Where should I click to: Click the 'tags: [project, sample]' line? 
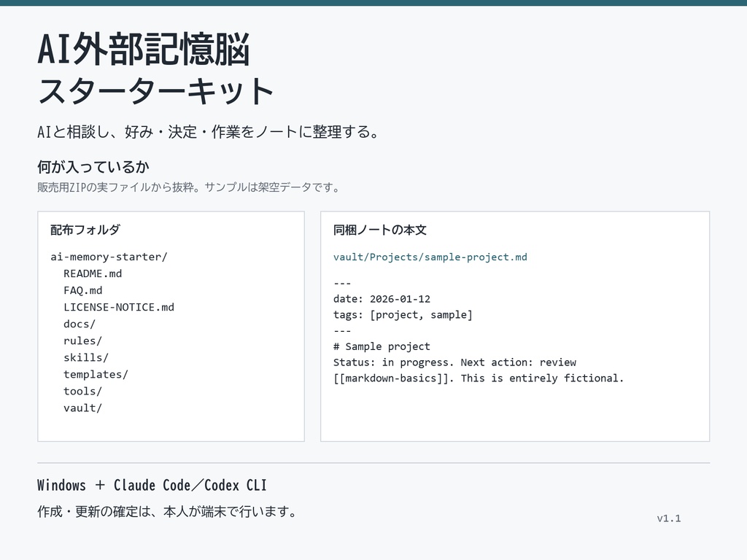coord(403,315)
